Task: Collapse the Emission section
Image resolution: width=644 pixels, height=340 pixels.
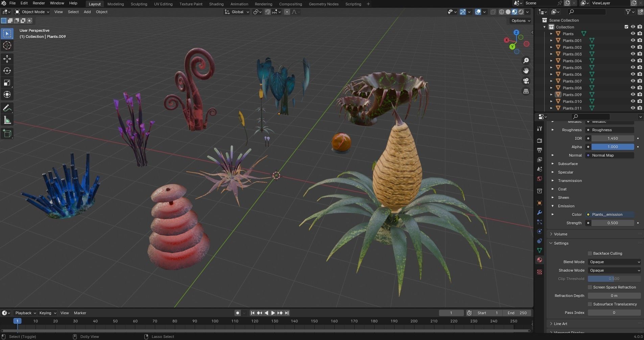Action: pos(553,206)
